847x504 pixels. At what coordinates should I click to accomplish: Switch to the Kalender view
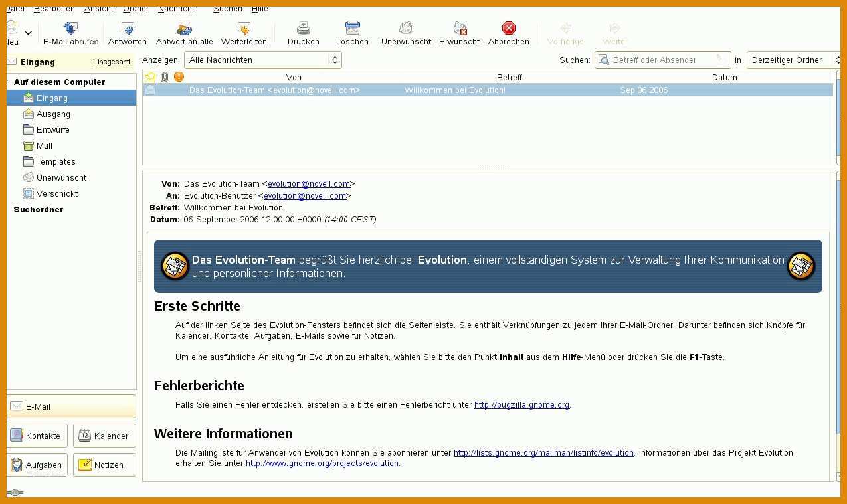tap(104, 436)
